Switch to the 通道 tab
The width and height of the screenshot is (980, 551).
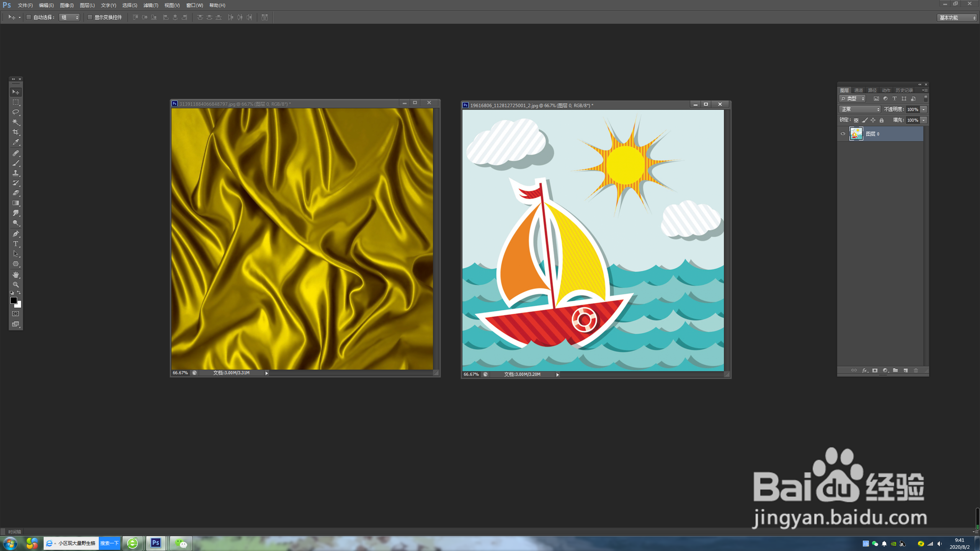(858, 90)
